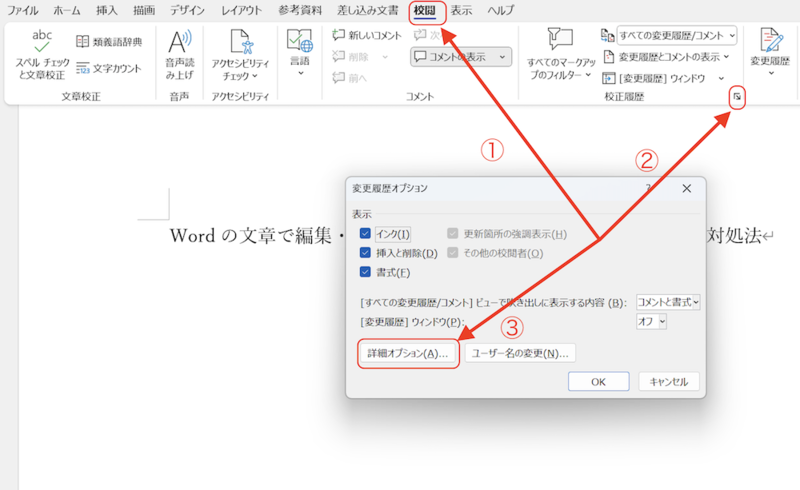The height and width of the screenshot is (490, 800).
Task: Switch to the 参考資料 tab
Action: tap(300, 10)
